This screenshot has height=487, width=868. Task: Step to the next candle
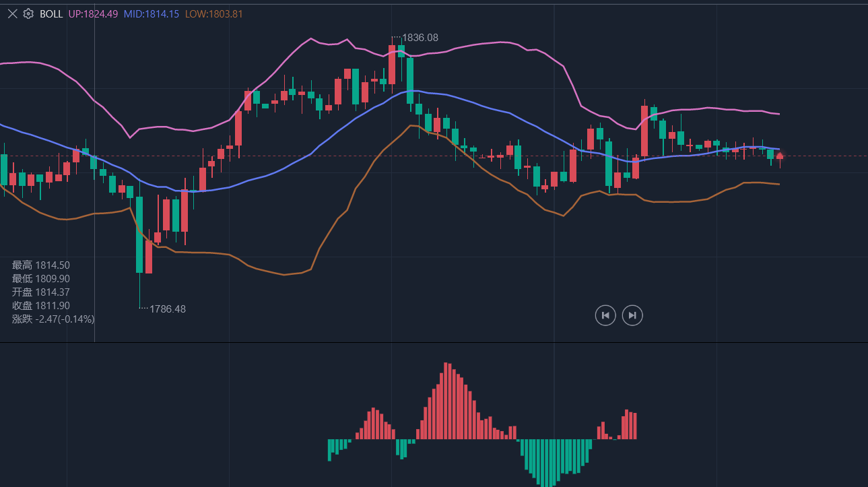(632, 315)
